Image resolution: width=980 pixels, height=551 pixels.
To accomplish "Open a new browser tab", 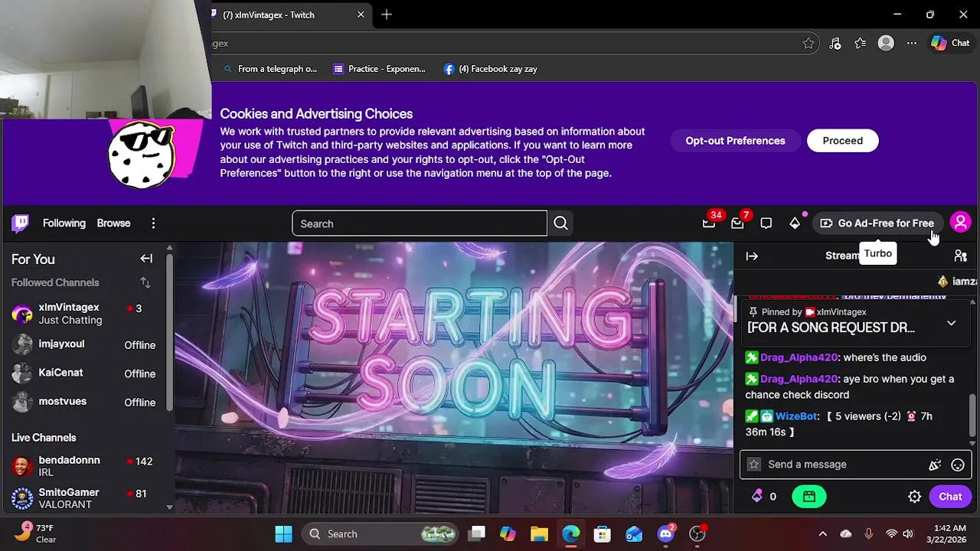I will 387,15.
